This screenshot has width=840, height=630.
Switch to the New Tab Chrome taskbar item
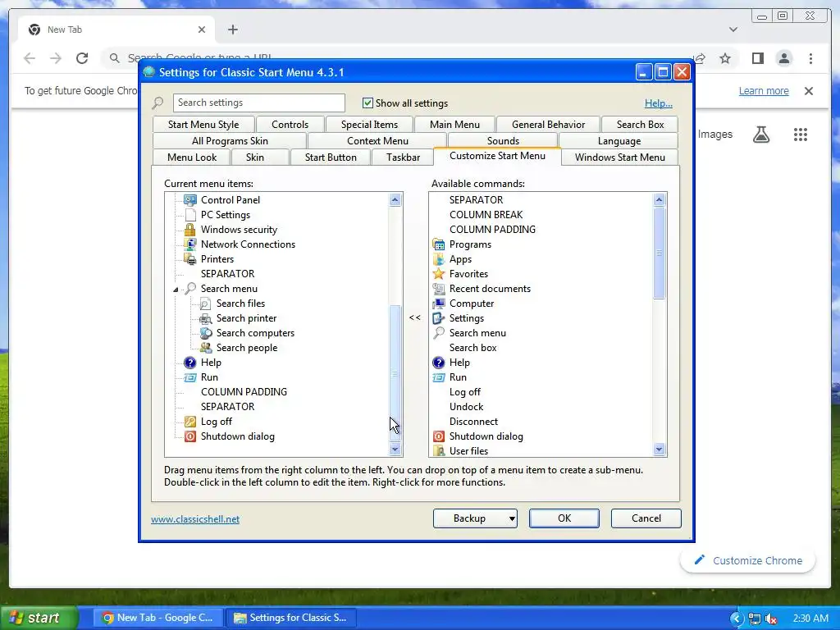(x=157, y=618)
